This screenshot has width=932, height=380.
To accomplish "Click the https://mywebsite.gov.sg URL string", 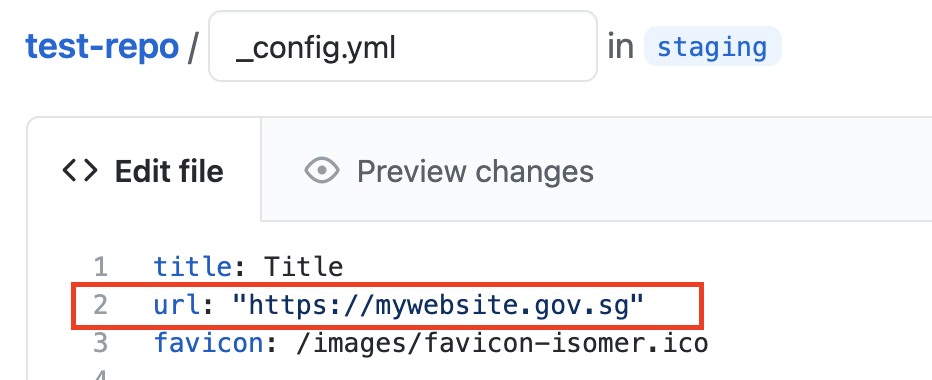I will click(439, 305).
